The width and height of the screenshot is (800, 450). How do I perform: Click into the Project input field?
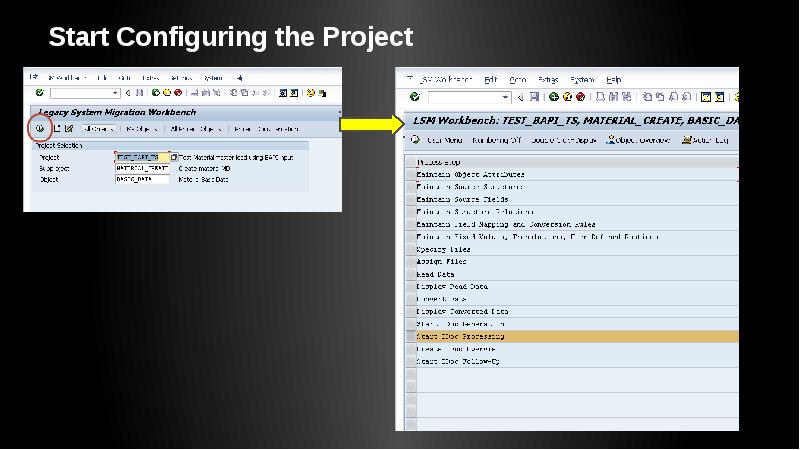(142, 157)
